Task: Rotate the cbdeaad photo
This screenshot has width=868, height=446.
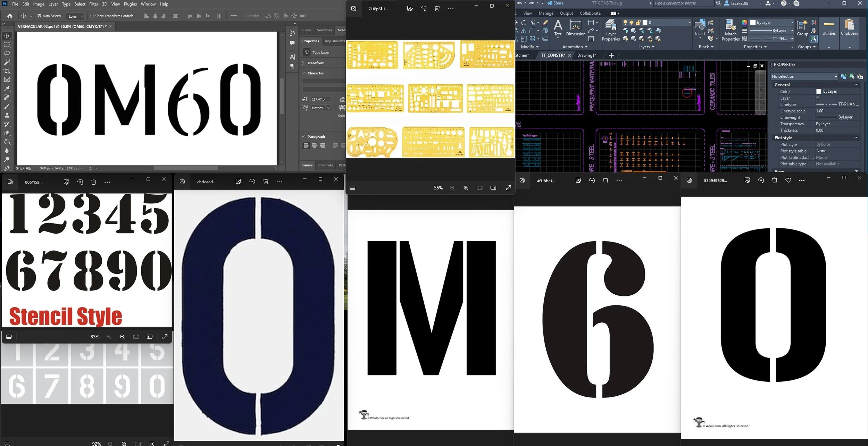Action: 252,182
